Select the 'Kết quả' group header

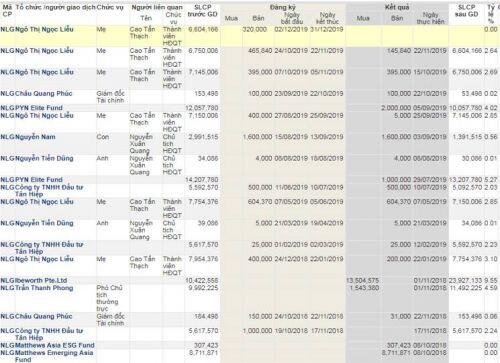point(397,7)
